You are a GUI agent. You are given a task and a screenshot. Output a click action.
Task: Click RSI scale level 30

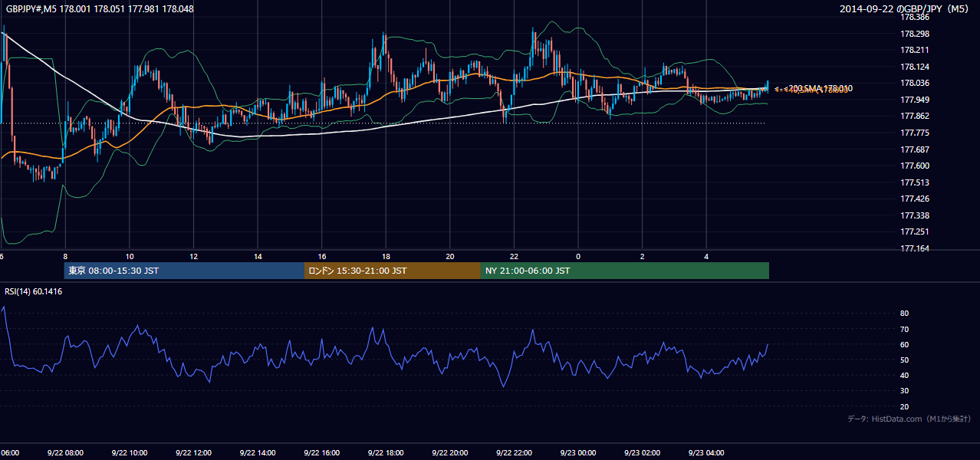(x=905, y=390)
